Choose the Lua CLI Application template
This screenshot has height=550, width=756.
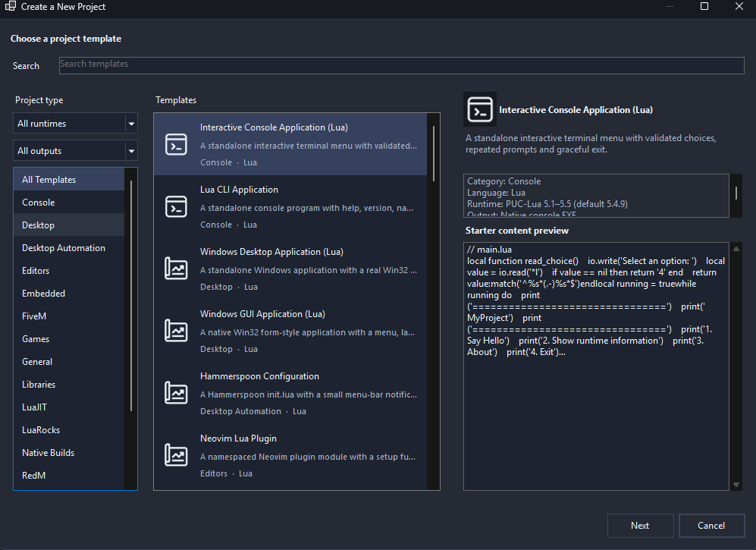pos(290,206)
